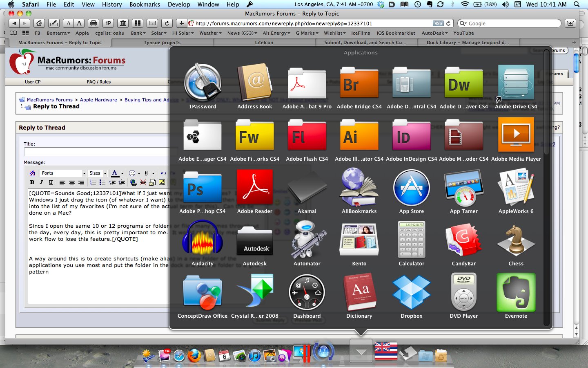Align message text right

(81, 182)
